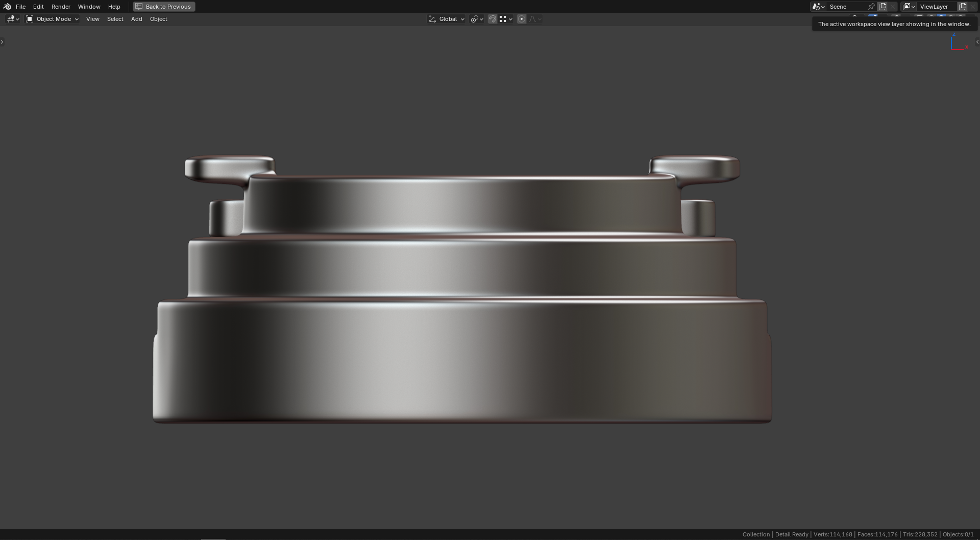Image resolution: width=980 pixels, height=540 pixels.
Task: Open the Object Mode dropdown
Action: coord(52,19)
